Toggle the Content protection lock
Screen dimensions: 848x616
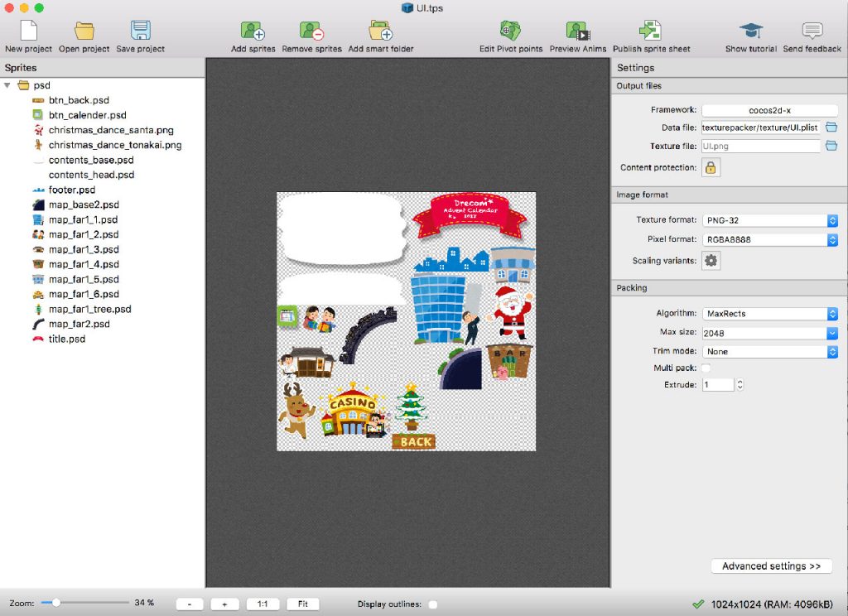711,167
